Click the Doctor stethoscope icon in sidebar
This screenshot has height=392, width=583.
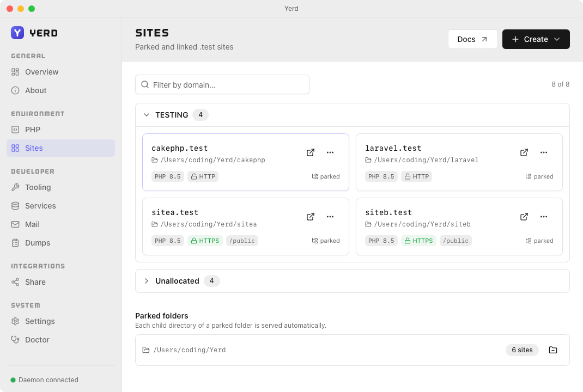coord(15,340)
